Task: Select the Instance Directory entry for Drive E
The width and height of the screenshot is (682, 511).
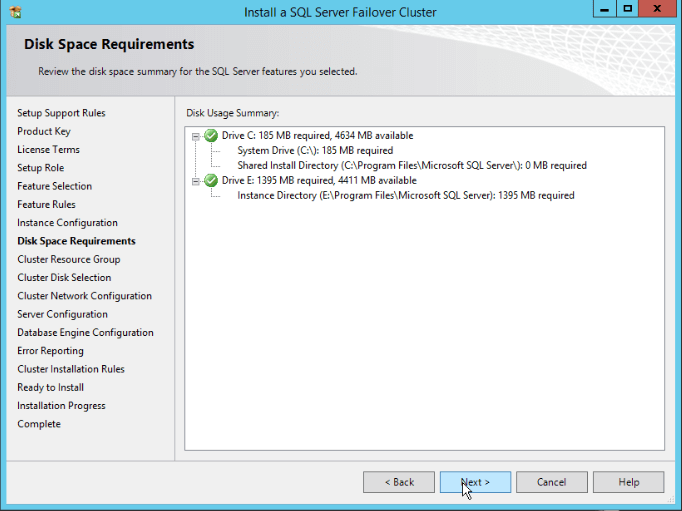Action: click(405, 196)
